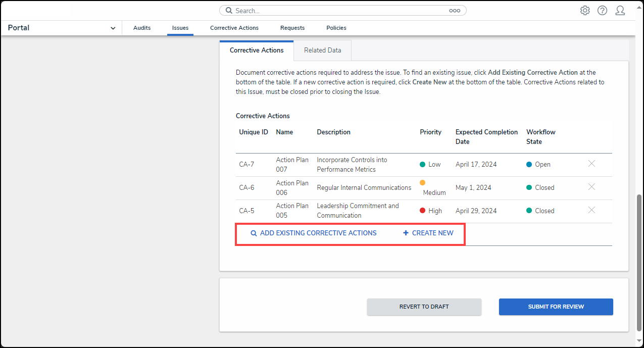The width and height of the screenshot is (644, 348).
Task: Open the user profile icon
Action: coord(620,11)
